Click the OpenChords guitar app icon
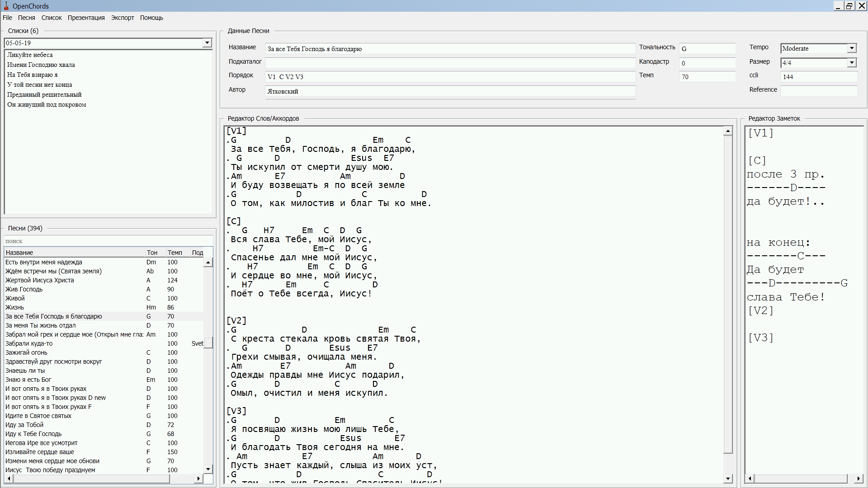868x488 pixels. click(6, 6)
